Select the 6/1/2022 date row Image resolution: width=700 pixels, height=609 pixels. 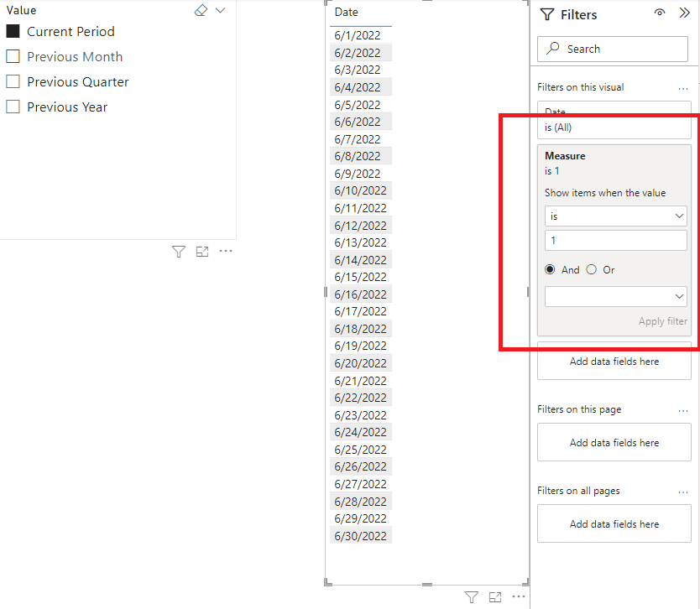[361, 35]
